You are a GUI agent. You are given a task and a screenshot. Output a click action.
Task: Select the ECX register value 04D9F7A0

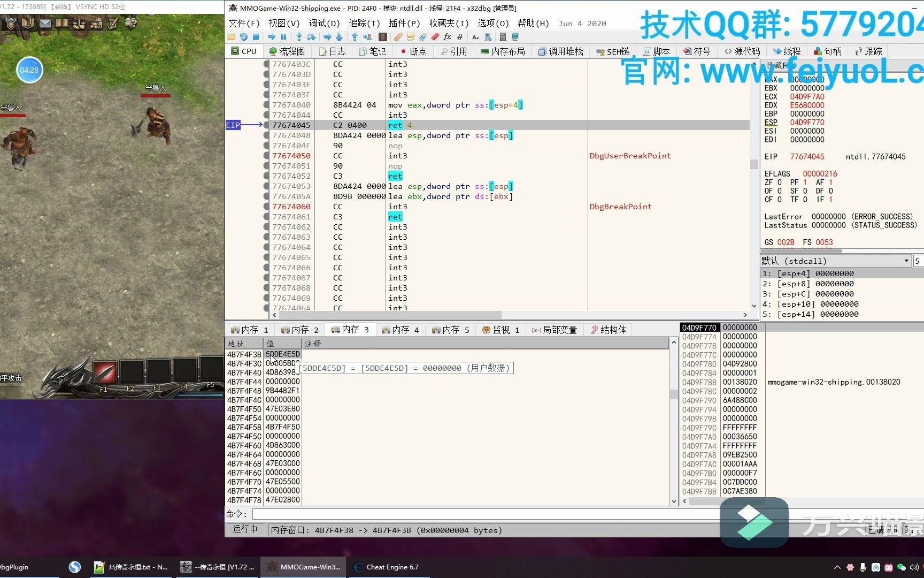807,97
